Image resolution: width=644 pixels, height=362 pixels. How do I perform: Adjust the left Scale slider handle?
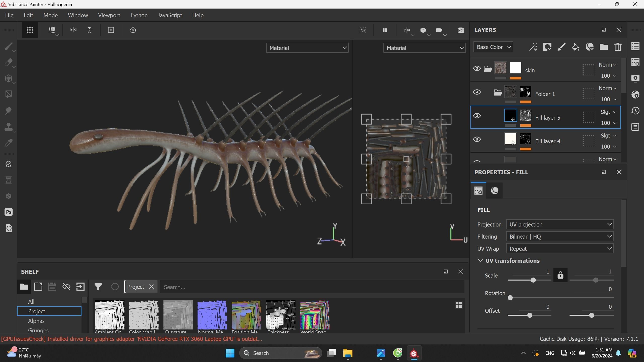pyautogui.click(x=533, y=280)
